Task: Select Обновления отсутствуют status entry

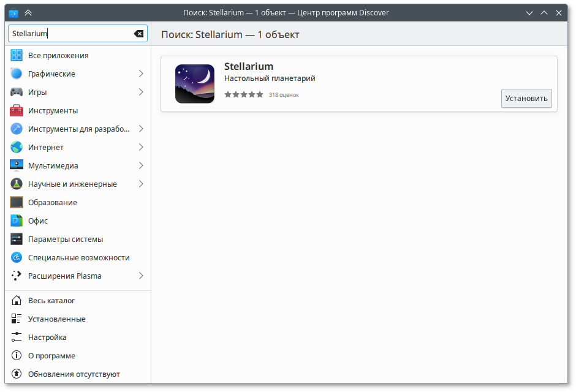Action: point(74,374)
